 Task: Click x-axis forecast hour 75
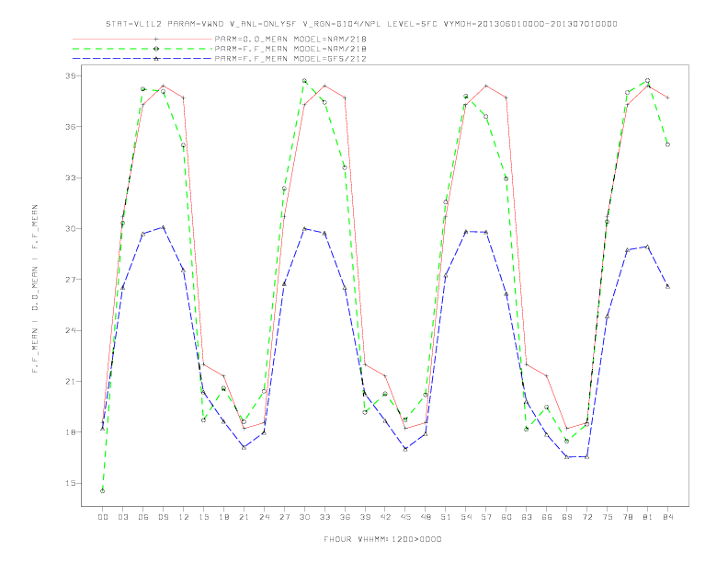(x=608, y=517)
